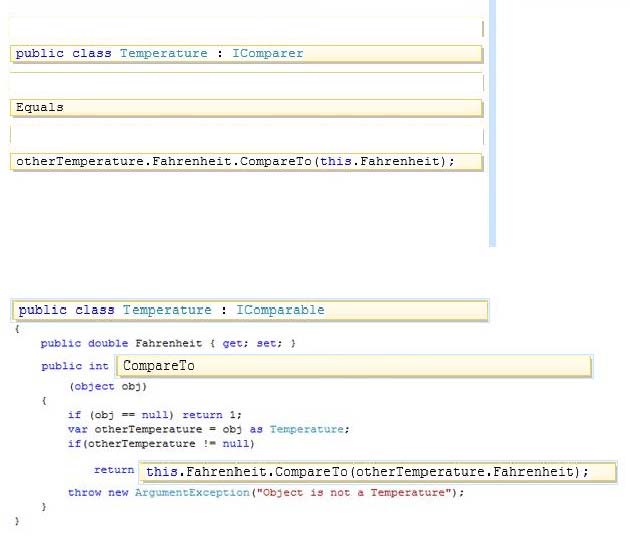Click the 'if (obj == null) return 1;' line
630x538 pixels.
155,415
